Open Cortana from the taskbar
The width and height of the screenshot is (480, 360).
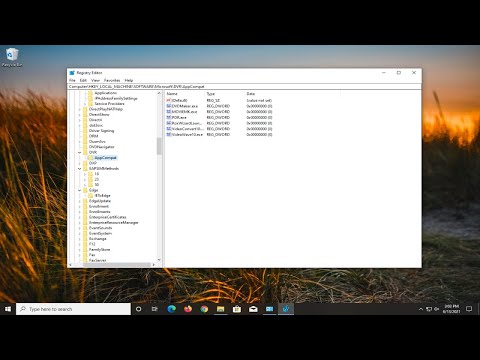(138, 309)
